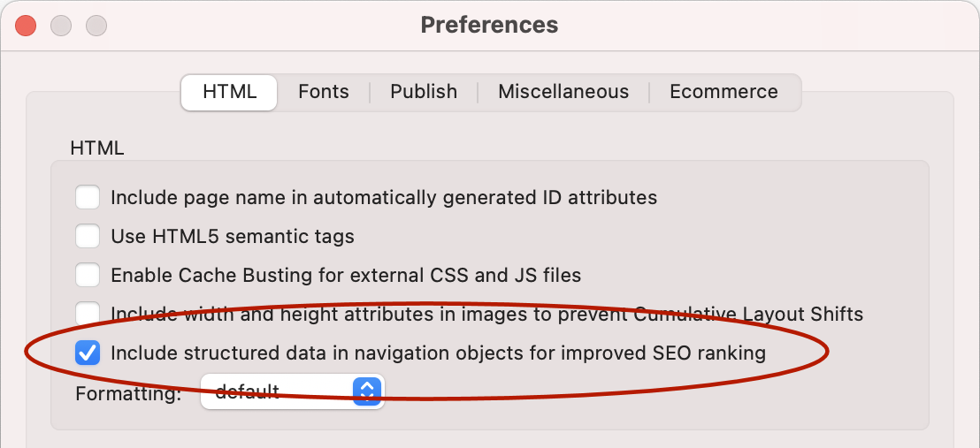
Task: Click the "Use HTML5 semantic tags" label text
Action: point(232,237)
